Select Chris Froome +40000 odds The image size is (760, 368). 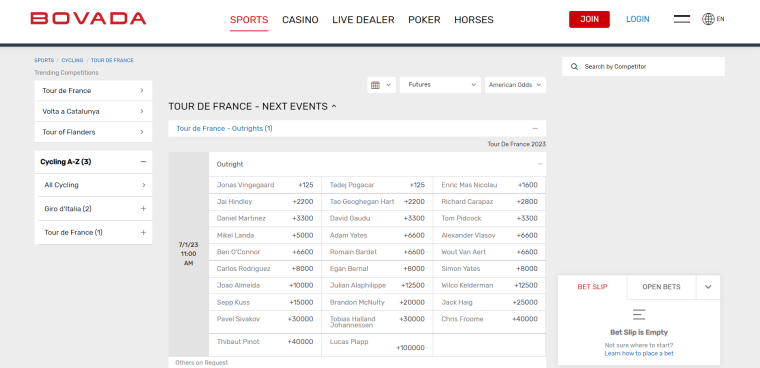pyautogui.click(x=489, y=322)
